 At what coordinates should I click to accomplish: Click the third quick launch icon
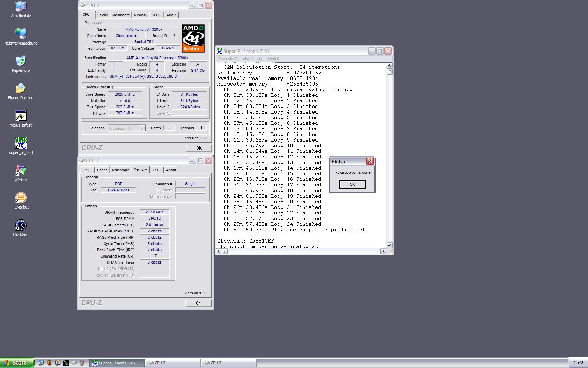point(57,363)
